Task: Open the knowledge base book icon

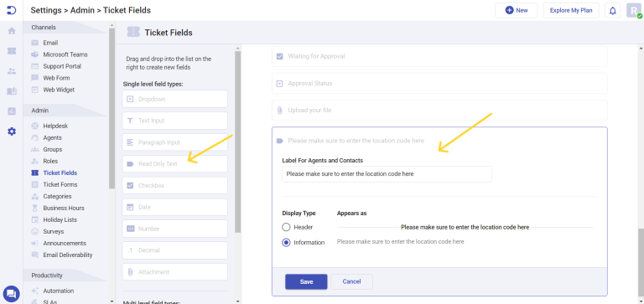Action: (x=12, y=91)
